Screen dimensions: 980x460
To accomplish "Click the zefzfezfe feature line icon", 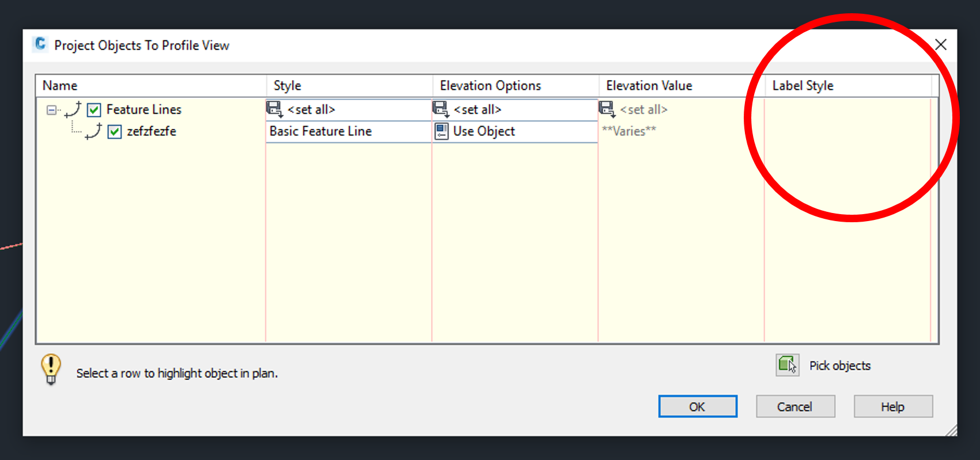I will 93,131.
